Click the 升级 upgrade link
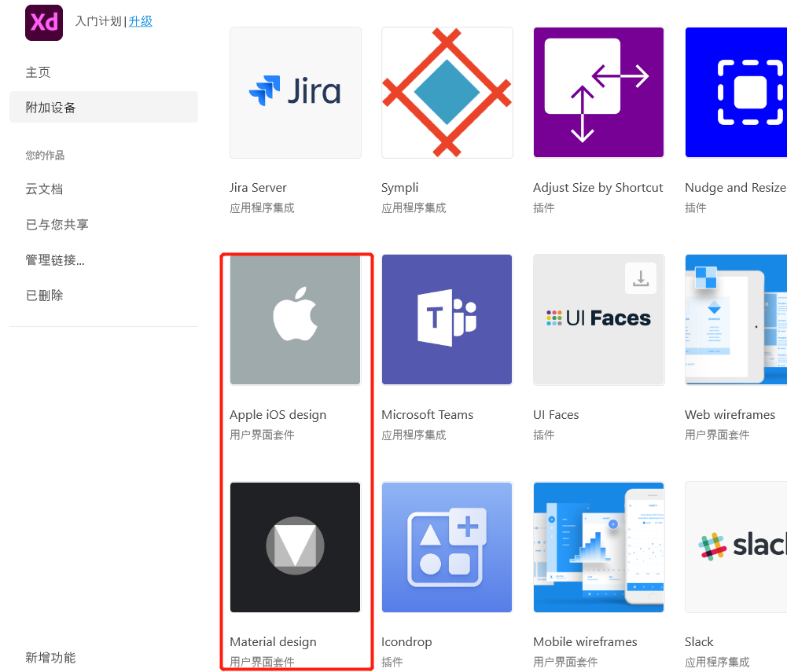Viewport: 787px width, 672px height. pyautogui.click(x=141, y=21)
